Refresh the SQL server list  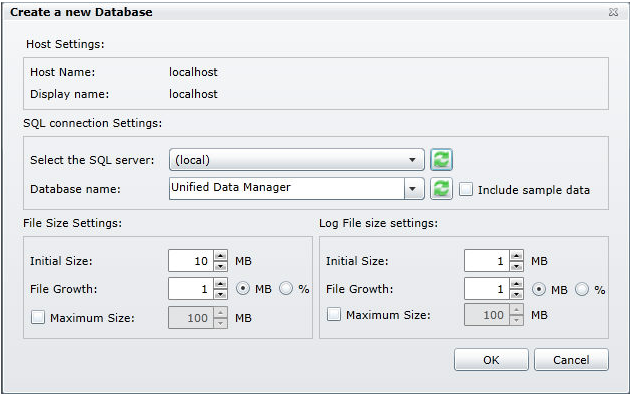tap(441, 160)
